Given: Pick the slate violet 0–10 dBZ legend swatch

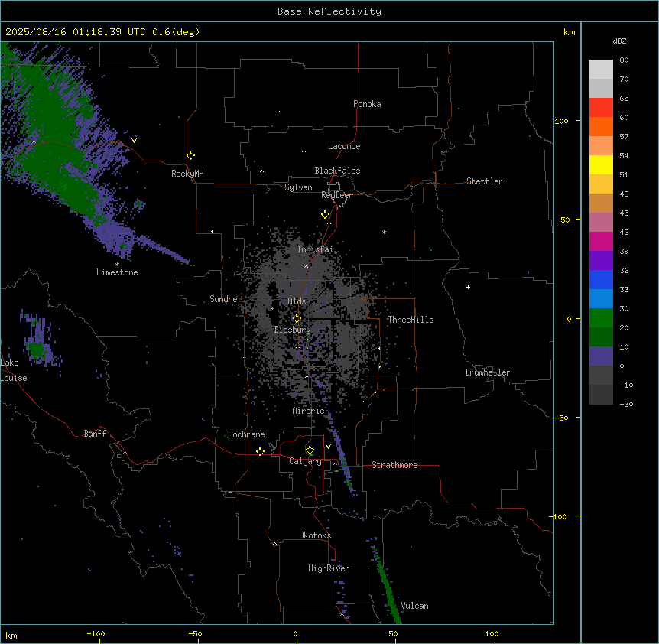Looking at the screenshot, I should tap(601, 356).
